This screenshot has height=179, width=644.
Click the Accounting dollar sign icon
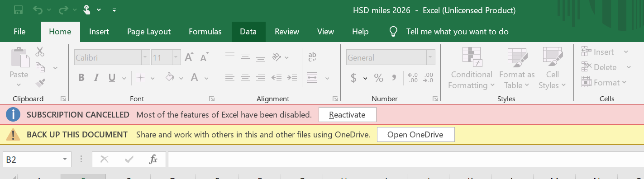pos(354,78)
